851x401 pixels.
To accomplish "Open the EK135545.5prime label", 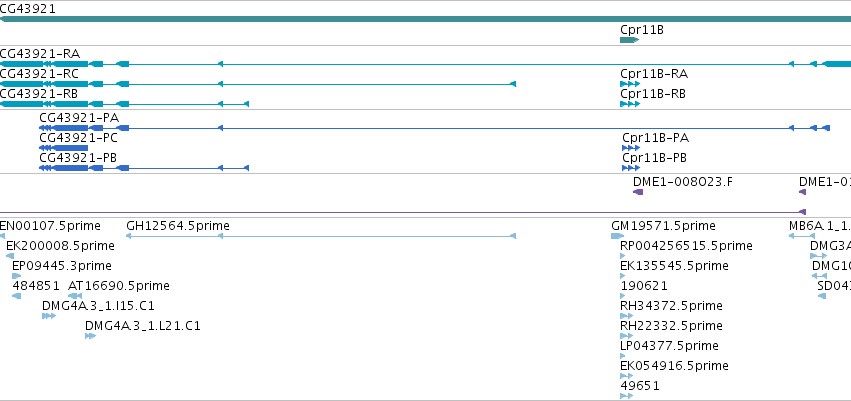I will [675, 266].
